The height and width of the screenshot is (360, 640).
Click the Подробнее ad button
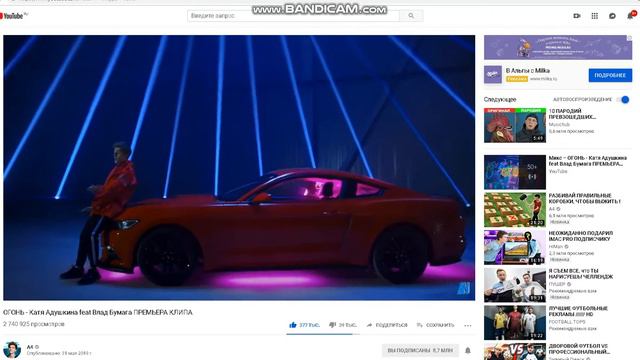(610, 76)
